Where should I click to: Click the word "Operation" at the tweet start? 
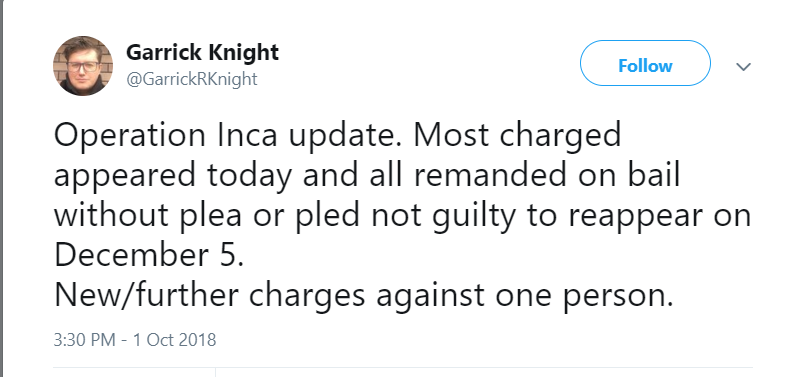pos(130,138)
